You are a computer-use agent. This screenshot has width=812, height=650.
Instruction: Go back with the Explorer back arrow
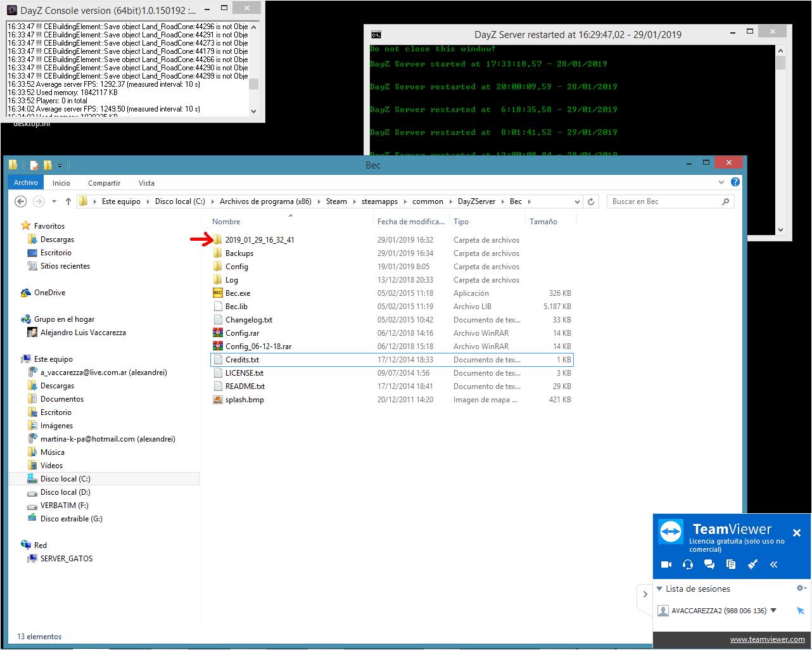point(20,201)
